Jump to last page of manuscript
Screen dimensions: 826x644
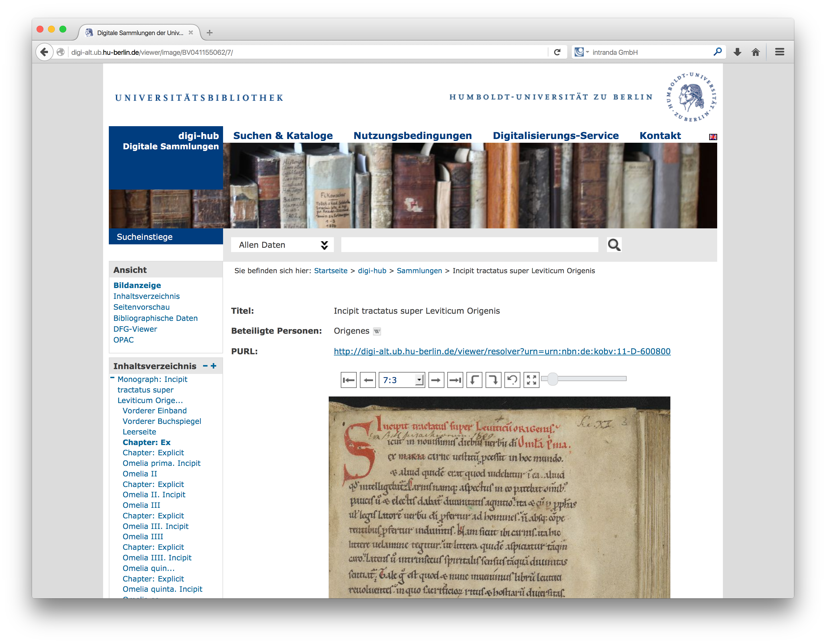point(455,380)
